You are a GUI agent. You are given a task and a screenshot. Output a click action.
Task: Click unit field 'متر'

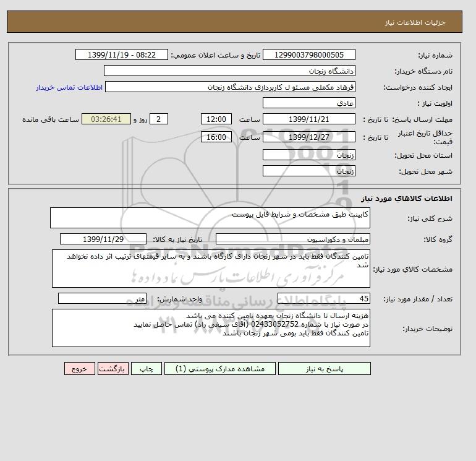(x=102, y=298)
